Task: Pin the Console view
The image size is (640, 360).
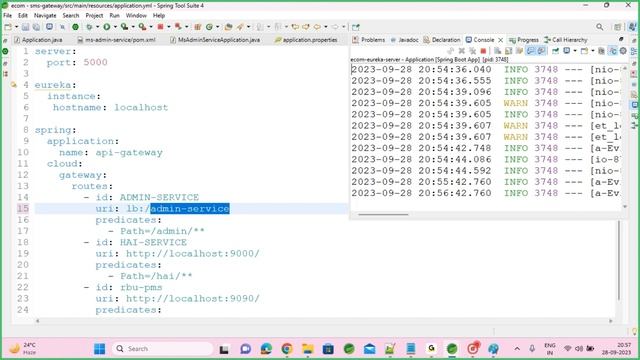Action: click(x=556, y=51)
